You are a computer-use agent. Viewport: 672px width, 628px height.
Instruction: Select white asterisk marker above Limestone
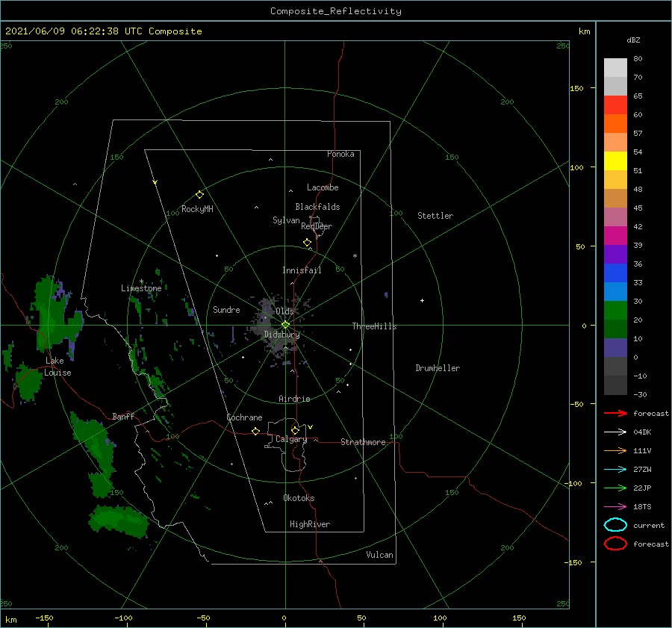tap(141, 282)
